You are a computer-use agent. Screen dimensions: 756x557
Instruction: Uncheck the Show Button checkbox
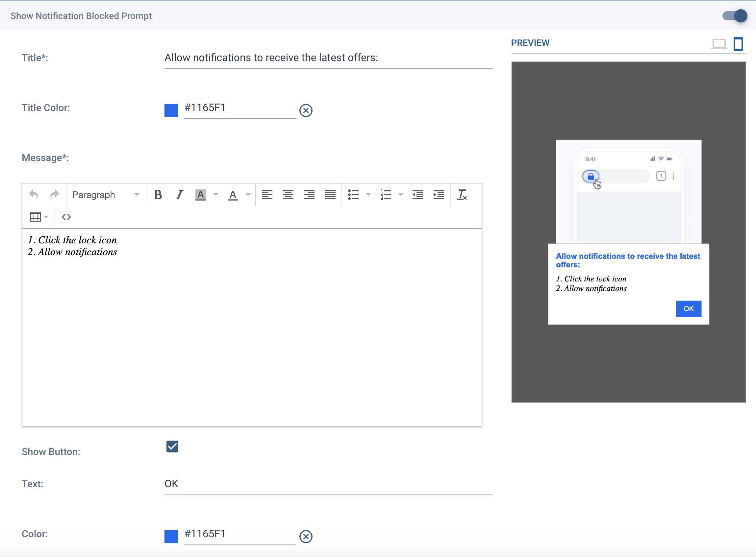click(x=172, y=447)
